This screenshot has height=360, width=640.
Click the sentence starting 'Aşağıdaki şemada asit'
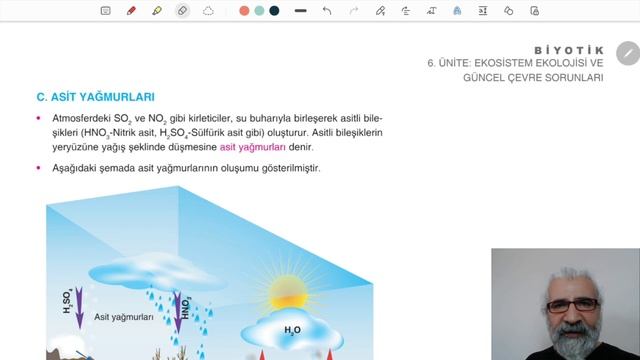pos(186,168)
